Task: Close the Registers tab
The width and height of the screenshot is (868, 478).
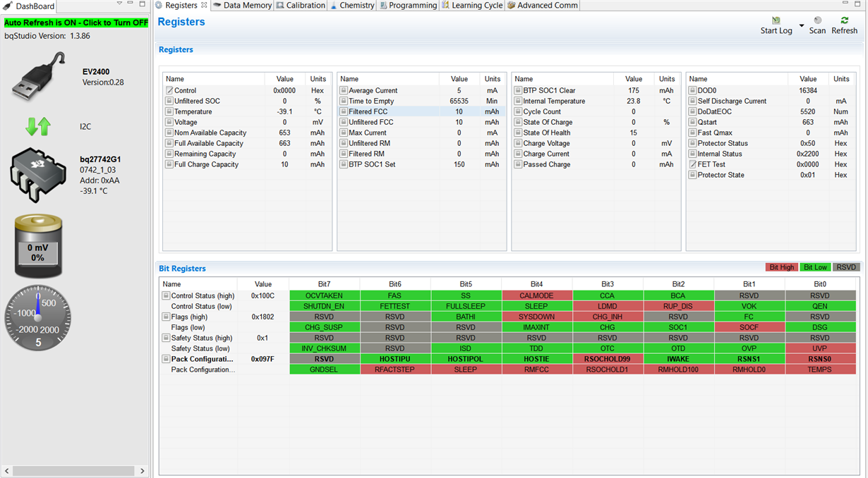Action: [204, 5]
